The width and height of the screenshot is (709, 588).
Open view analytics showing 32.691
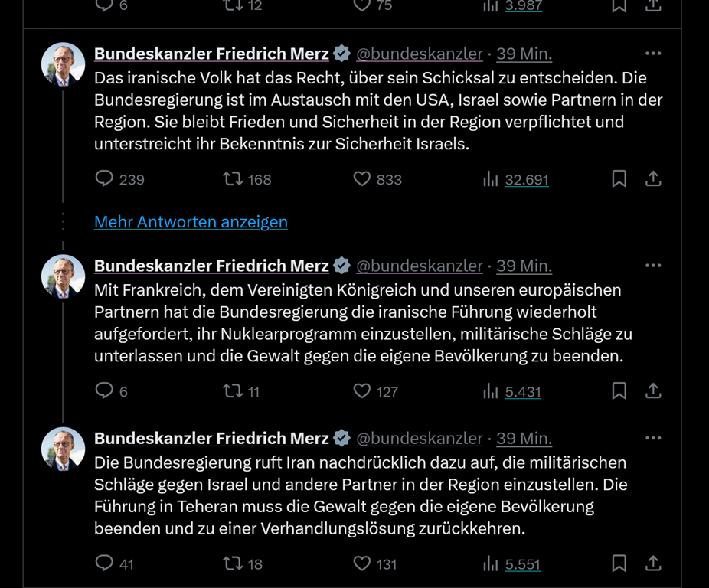516,179
